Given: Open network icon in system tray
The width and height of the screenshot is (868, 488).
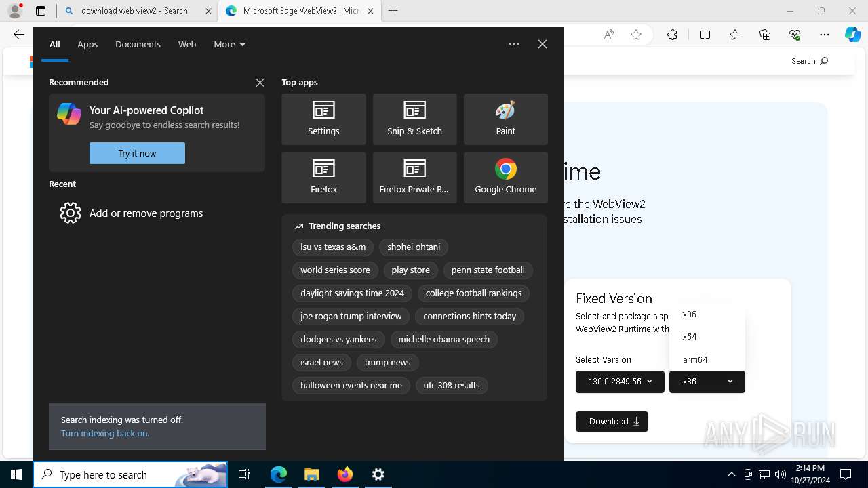Looking at the screenshot, I should 764,474.
